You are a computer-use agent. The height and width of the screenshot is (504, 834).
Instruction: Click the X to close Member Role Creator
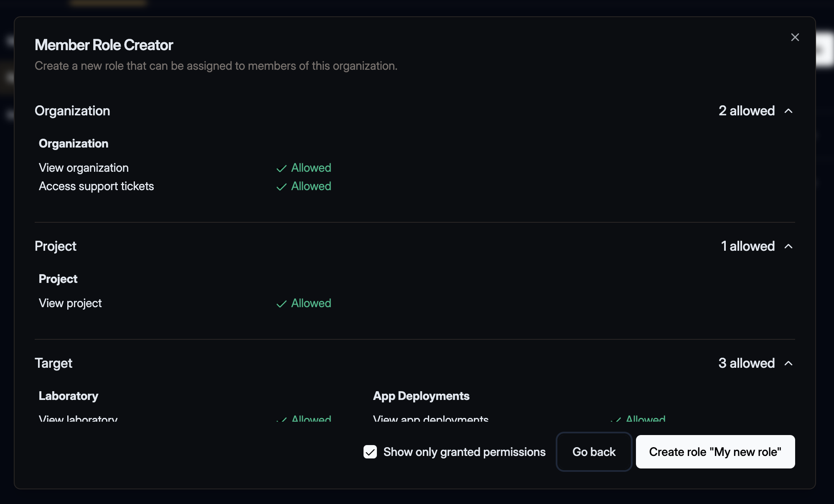(x=795, y=37)
